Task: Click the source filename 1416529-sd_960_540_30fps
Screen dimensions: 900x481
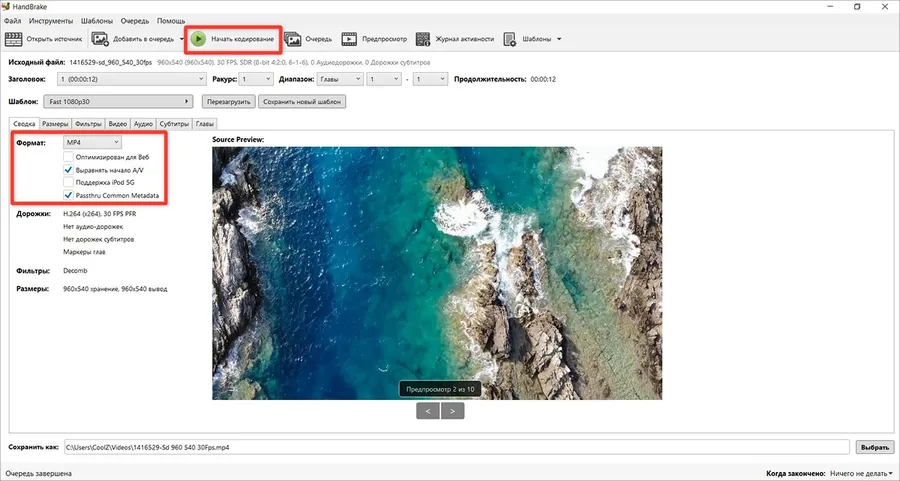Action: [111, 62]
